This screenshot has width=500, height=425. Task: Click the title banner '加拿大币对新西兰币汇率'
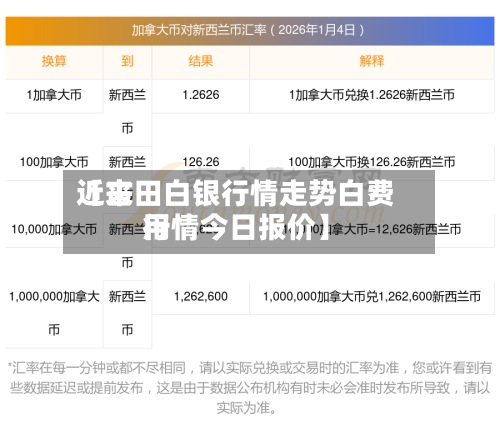click(x=249, y=30)
